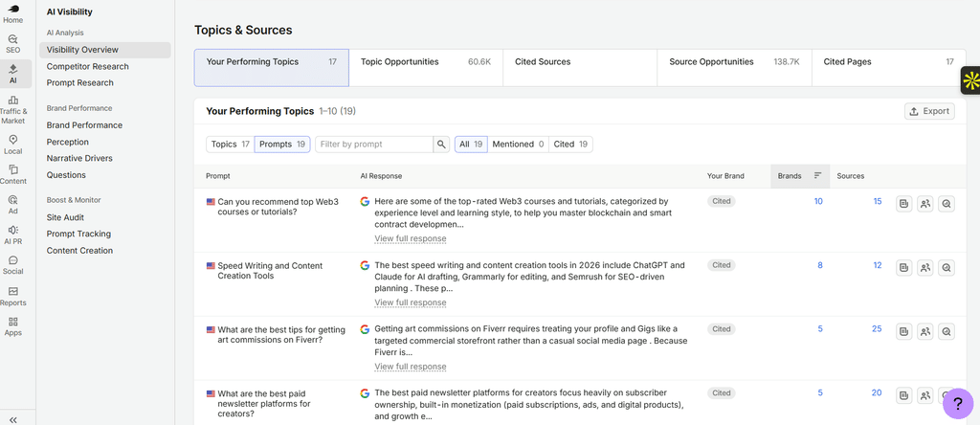Click the search magnifier in prompt filter
The height and width of the screenshot is (425, 980).
[x=441, y=145]
